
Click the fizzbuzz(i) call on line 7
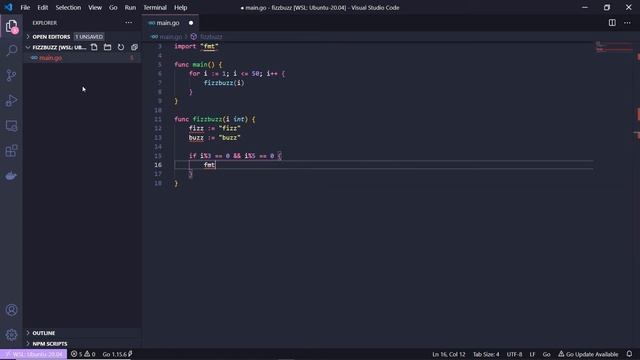224,83
